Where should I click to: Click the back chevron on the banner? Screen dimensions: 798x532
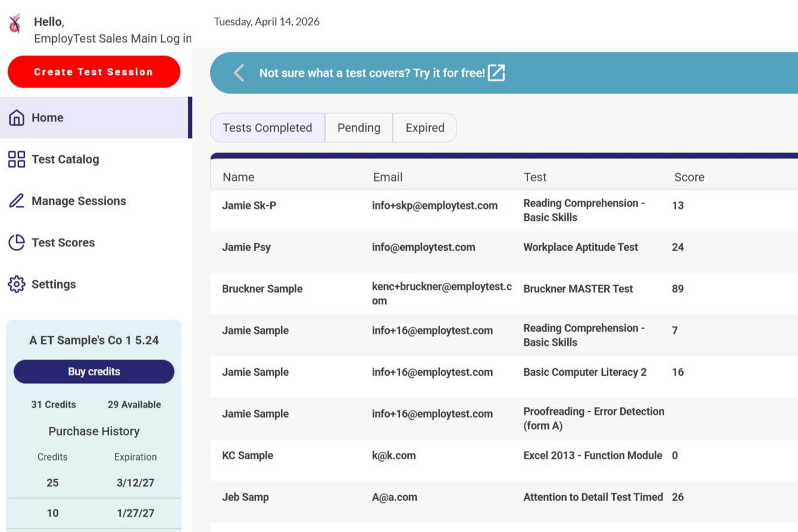click(x=238, y=73)
